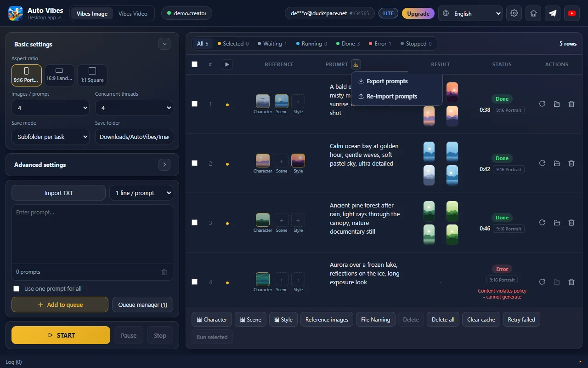
Task: Choose 'Re-import prompts' from the menu
Action: (x=396, y=97)
